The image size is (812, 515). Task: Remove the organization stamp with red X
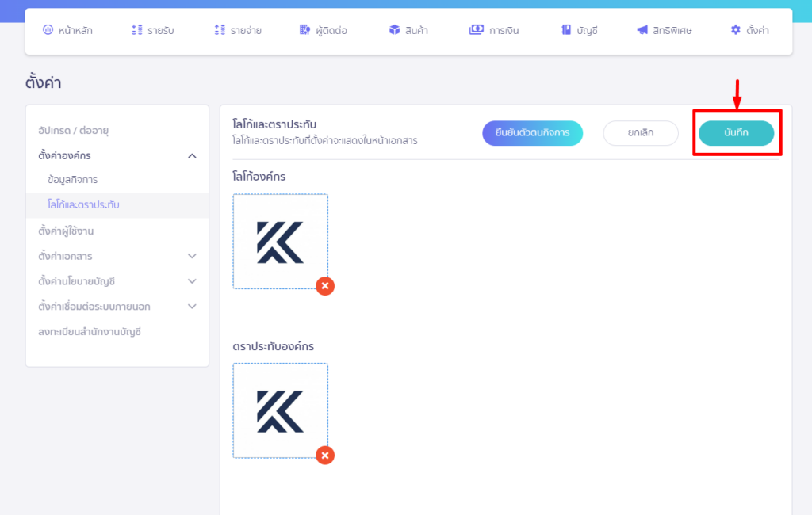point(325,455)
